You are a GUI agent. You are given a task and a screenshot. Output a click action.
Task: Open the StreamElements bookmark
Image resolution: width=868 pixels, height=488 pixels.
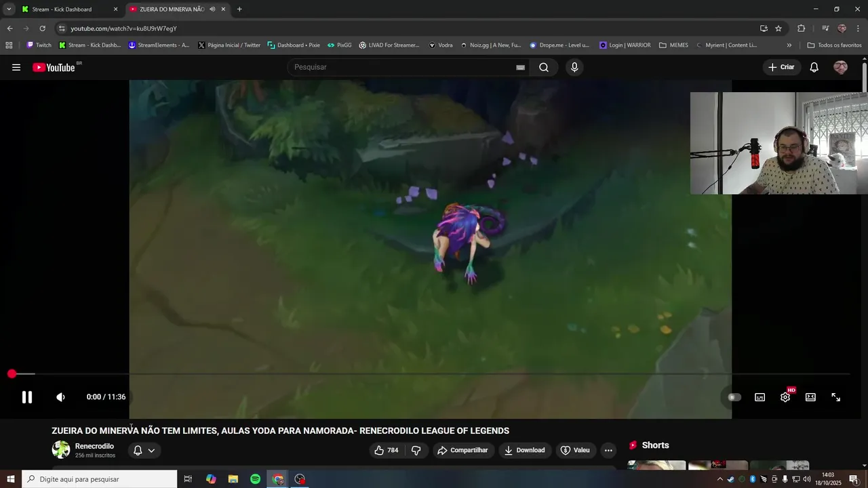[158, 45]
